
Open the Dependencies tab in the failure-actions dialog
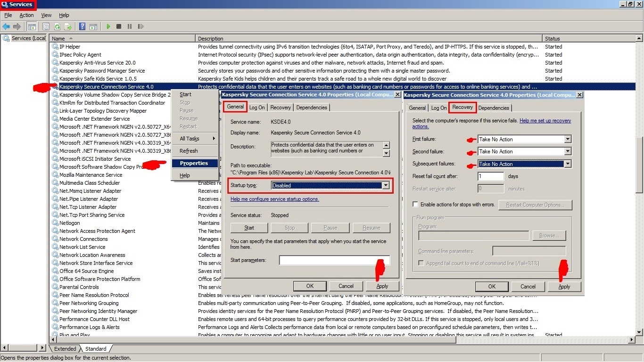[x=494, y=108]
